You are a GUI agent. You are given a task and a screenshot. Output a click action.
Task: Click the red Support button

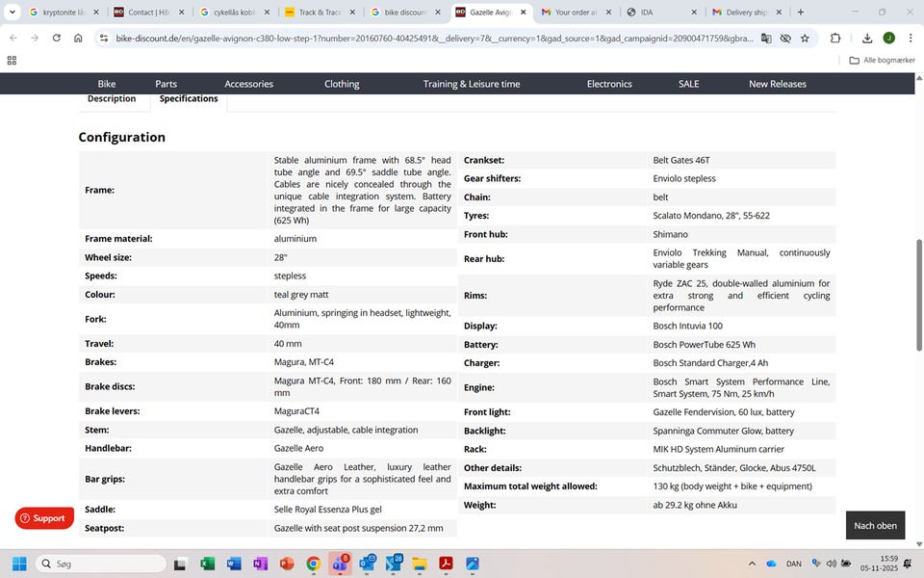coord(45,518)
